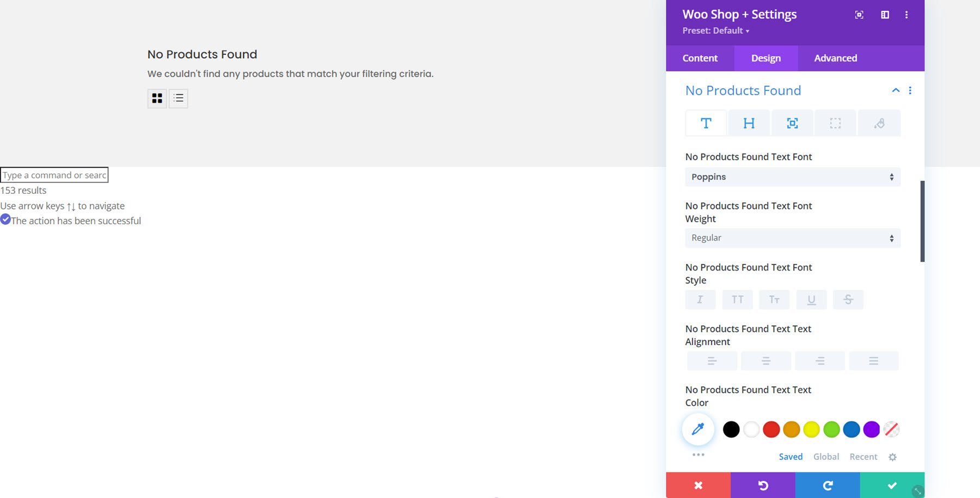Select the italic font style icon
Image resolution: width=980 pixels, height=498 pixels.
(x=700, y=299)
